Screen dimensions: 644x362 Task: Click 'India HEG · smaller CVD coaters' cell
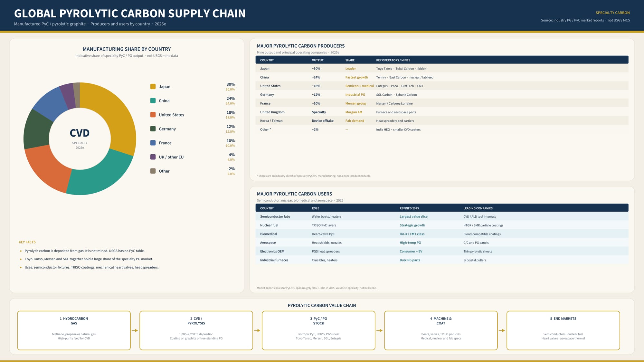click(398, 129)
